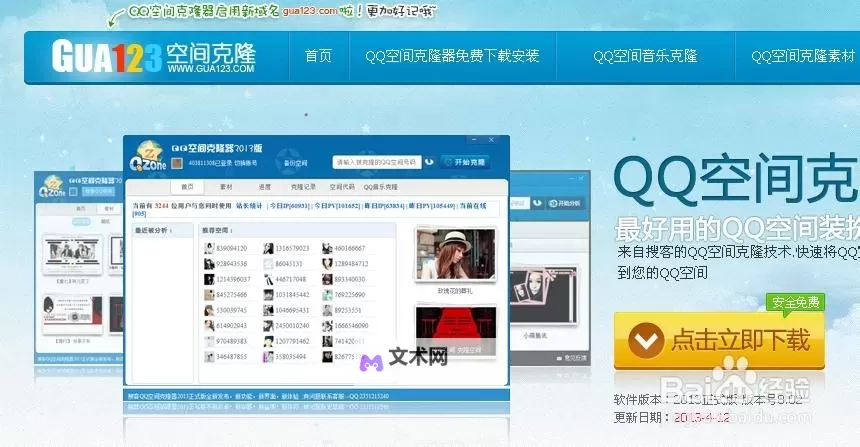Click the 昨日PV statistic link
860x447 pixels.
point(432,206)
